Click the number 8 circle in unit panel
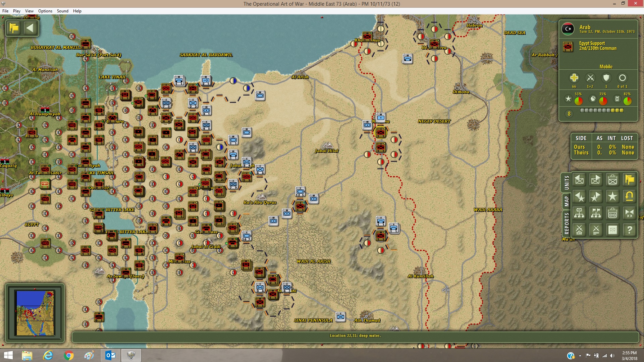Image resolution: width=644 pixels, height=362 pixels. 569,114
